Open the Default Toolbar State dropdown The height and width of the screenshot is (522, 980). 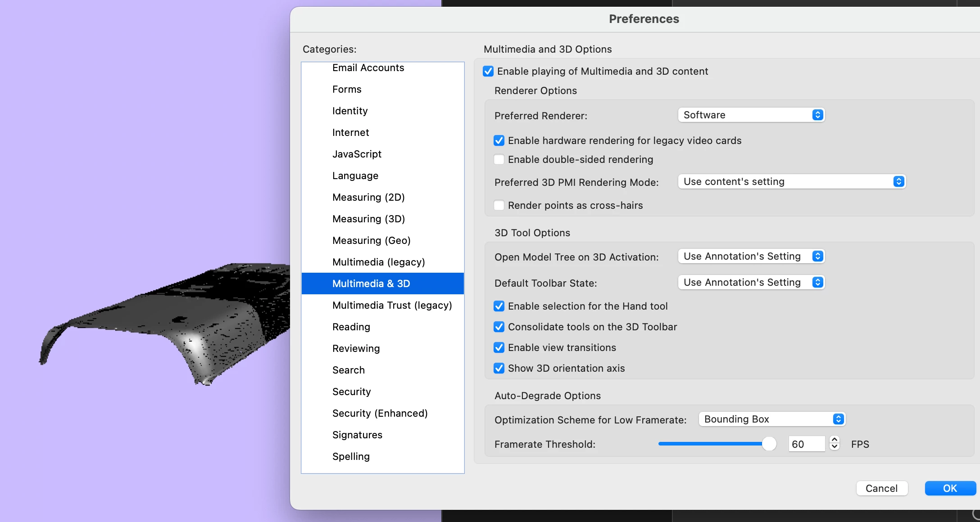(x=751, y=282)
